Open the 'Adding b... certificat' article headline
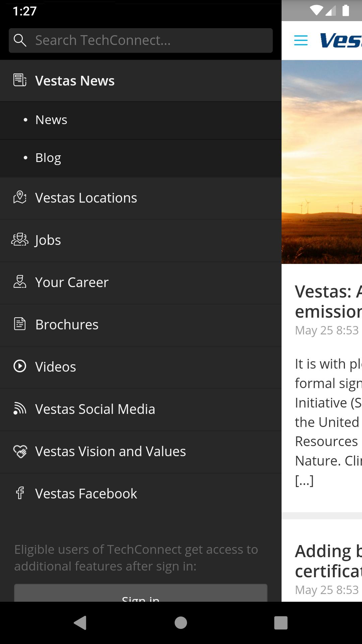 pos(328,561)
